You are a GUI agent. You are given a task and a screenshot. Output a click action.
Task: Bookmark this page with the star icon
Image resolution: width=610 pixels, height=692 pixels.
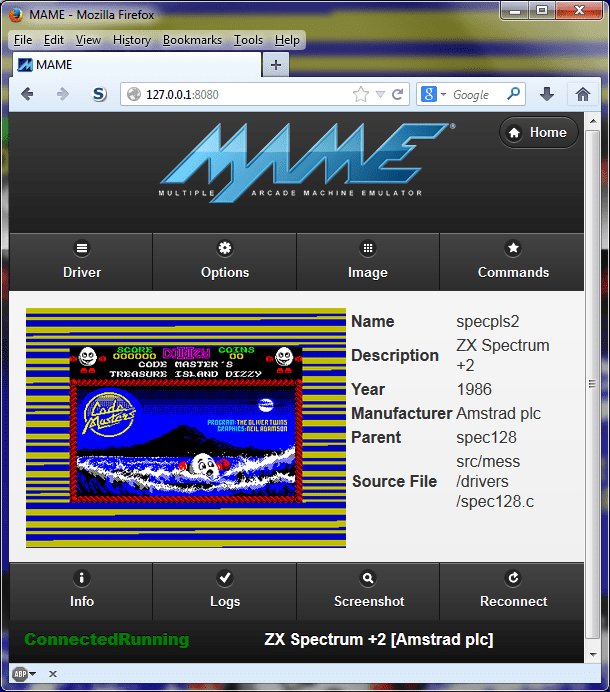(361, 94)
